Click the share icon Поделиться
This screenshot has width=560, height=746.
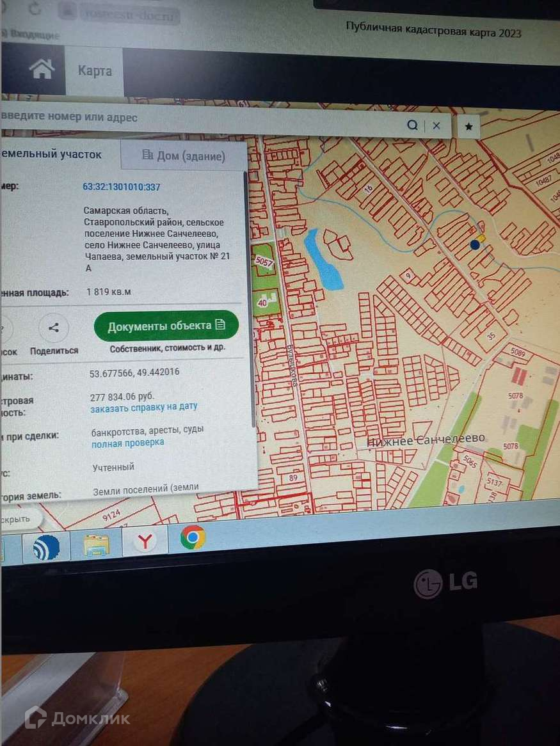(54, 328)
